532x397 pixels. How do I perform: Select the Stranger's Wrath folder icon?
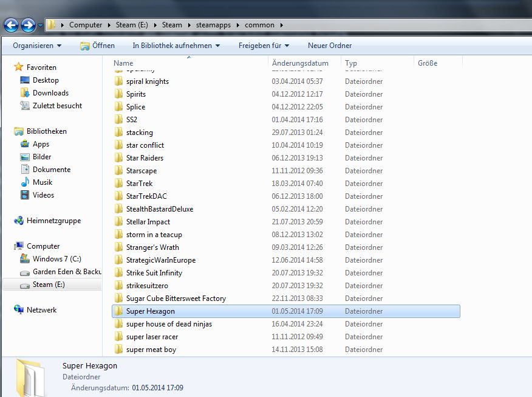[118, 247]
